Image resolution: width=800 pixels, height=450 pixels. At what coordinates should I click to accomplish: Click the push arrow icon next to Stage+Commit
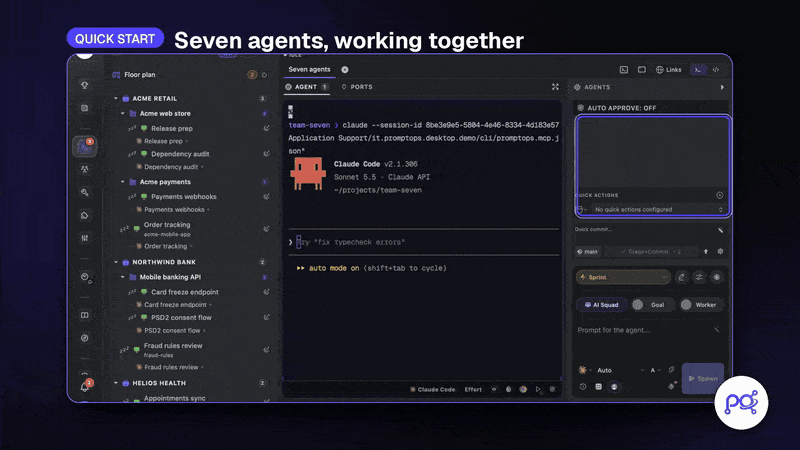tap(706, 251)
